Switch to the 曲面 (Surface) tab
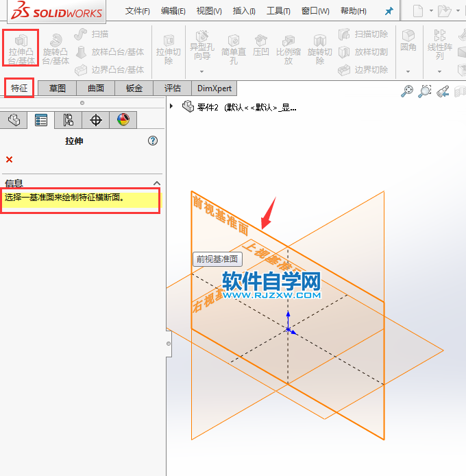 [x=95, y=88]
